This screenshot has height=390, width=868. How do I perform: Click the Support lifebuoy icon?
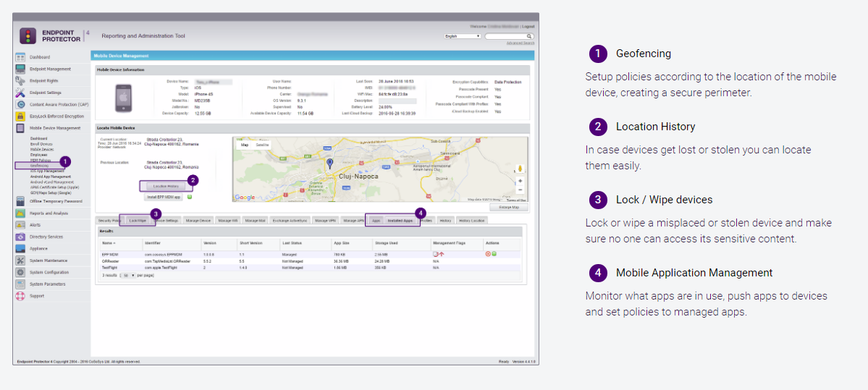(x=21, y=296)
